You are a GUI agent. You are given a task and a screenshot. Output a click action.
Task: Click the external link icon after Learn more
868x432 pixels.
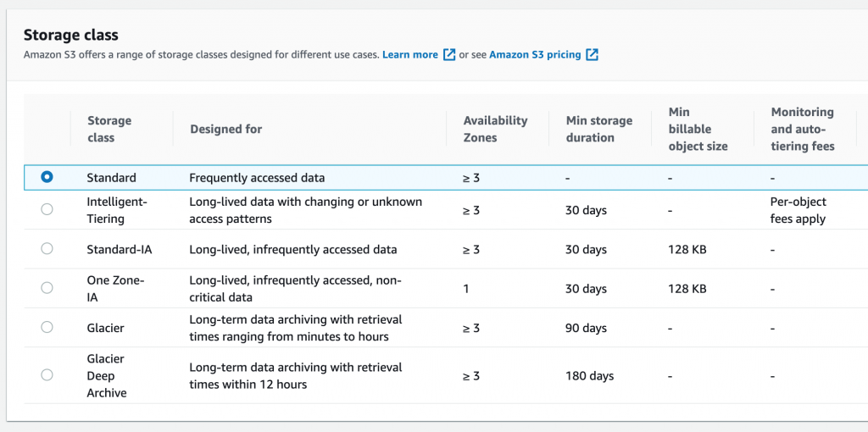coord(449,55)
